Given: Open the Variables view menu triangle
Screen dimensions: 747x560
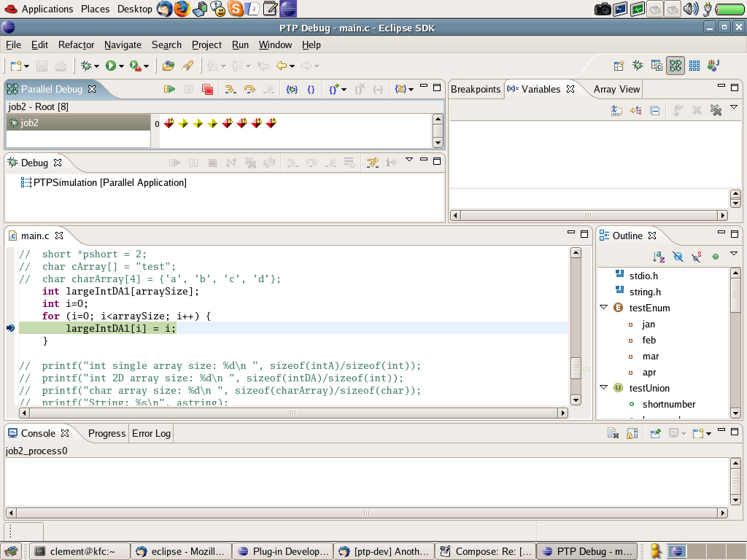Looking at the screenshot, I should point(734,107).
